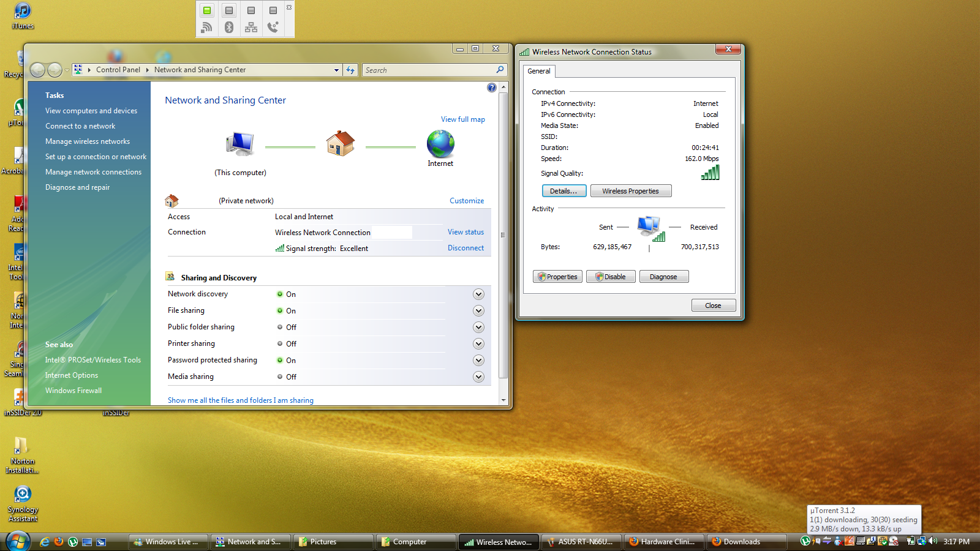Open Manage wireless networks task
The image size is (980, 551).
(88, 141)
